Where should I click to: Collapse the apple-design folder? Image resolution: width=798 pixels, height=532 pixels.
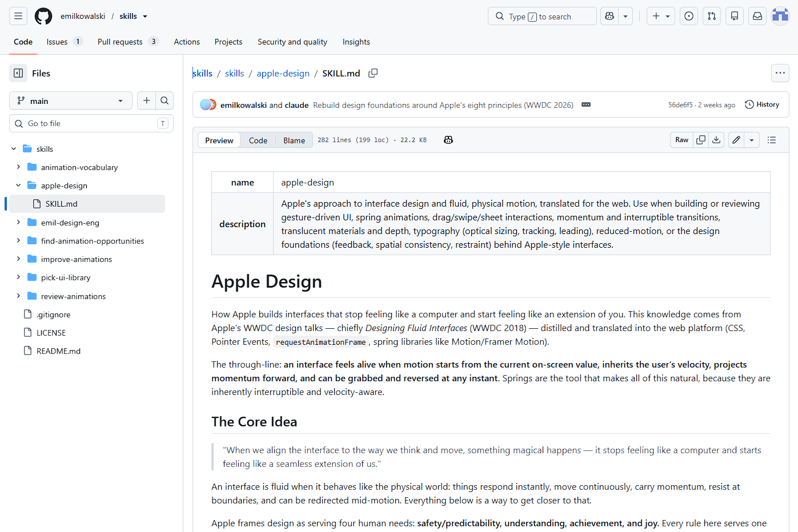pyautogui.click(x=18, y=186)
